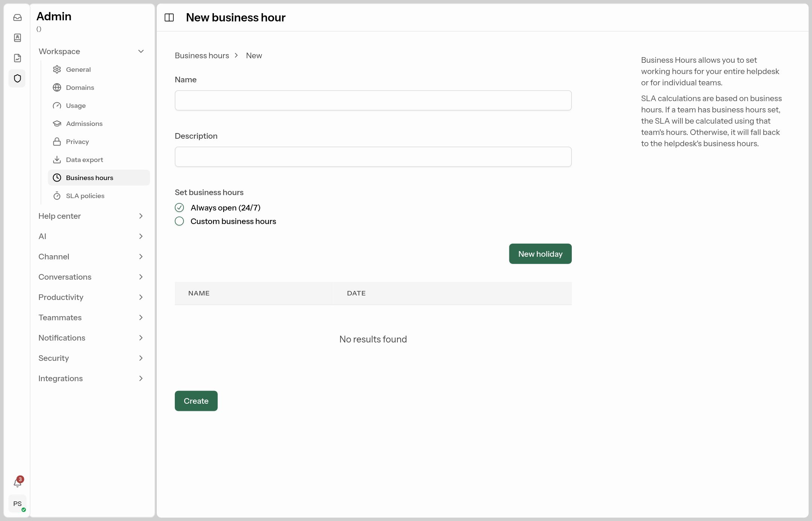Focus the Description input field
812x521 pixels.
pyautogui.click(x=373, y=157)
